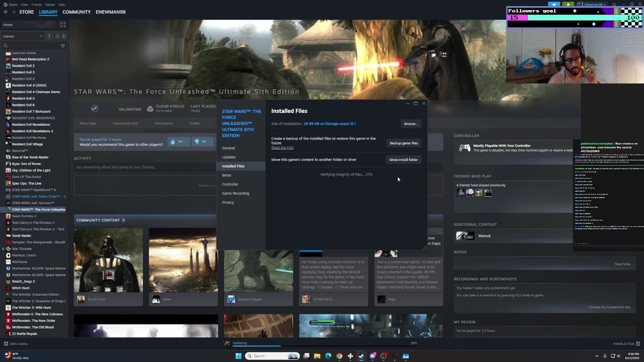Image resolution: width=644 pixels, height=362 pixels.
Task: Open Guides link on game page
Action: click(x=195, y=123)
